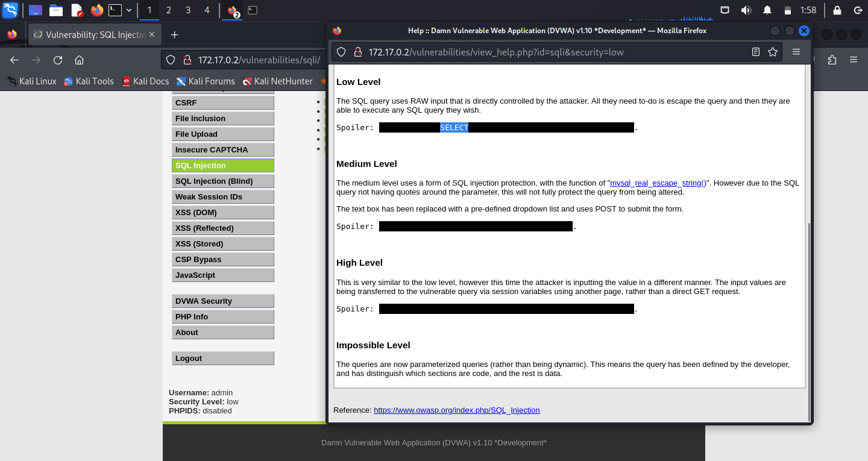Open the Insecure CAPTCHA menu item
868x461 pixels.
(x=223, y=150)
